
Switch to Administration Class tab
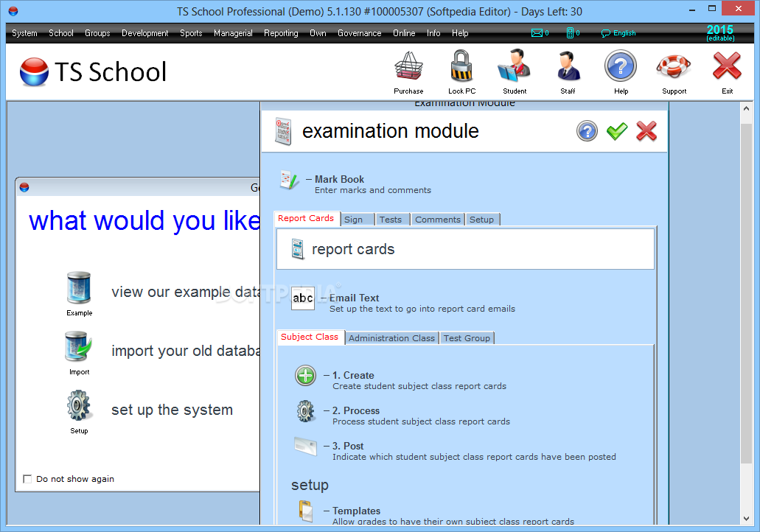click(391, 338)
